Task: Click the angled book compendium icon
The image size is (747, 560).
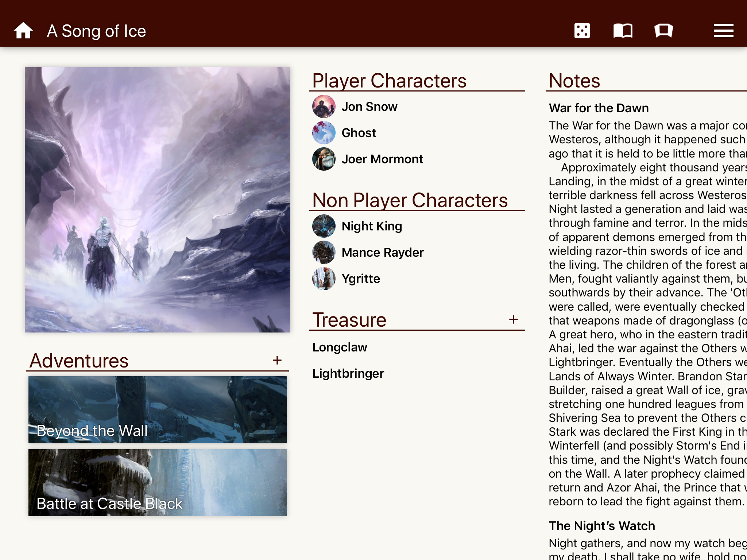Action: tap(663, 31)
